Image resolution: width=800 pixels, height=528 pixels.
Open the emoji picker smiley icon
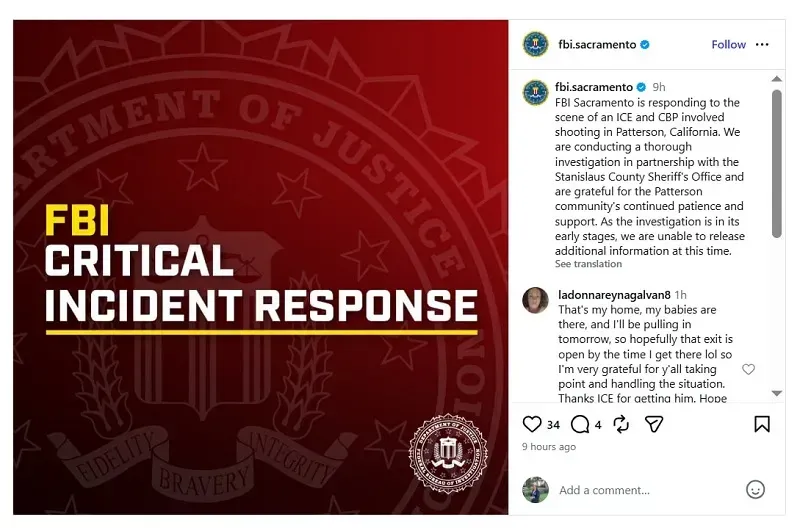756,489
